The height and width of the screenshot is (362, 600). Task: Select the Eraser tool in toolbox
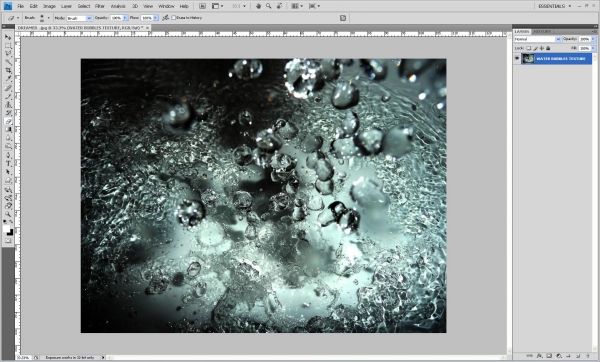8,121
